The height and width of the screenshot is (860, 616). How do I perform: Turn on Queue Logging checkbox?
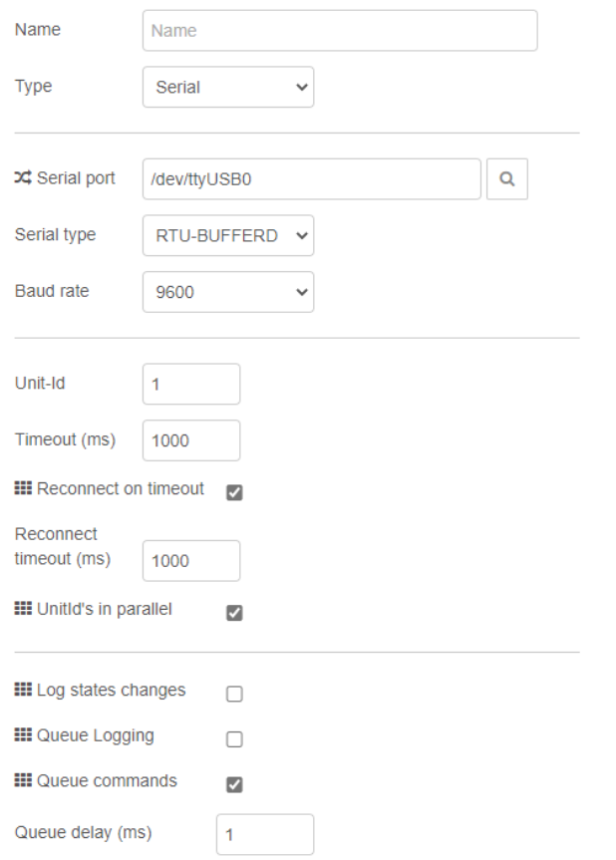(x=235, y=739)
